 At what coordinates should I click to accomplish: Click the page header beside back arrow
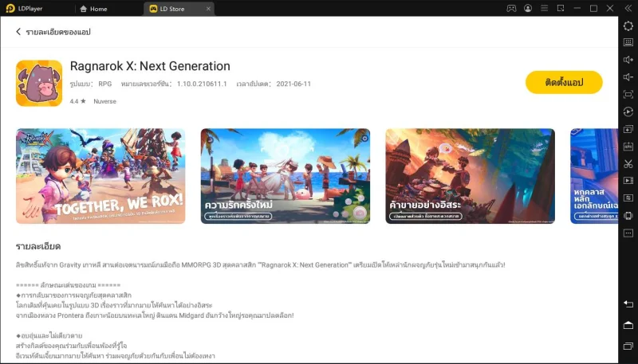pyautogui.click(x=58, y=32)
